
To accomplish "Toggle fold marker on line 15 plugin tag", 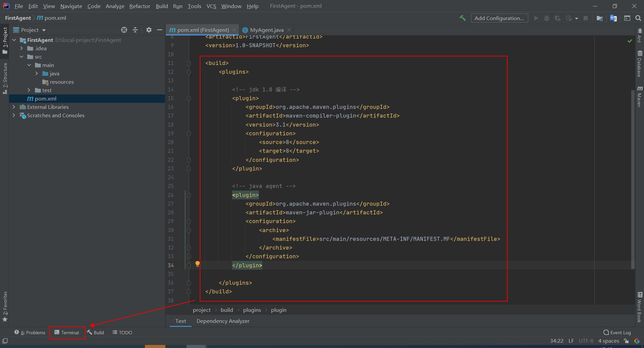I will coord(189,98).
